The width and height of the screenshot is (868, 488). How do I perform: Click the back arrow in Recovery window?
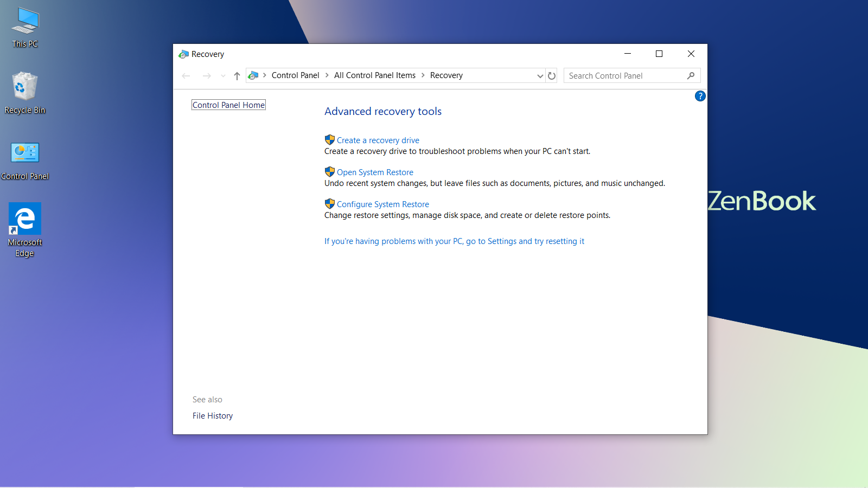click(x=186, y=76)
